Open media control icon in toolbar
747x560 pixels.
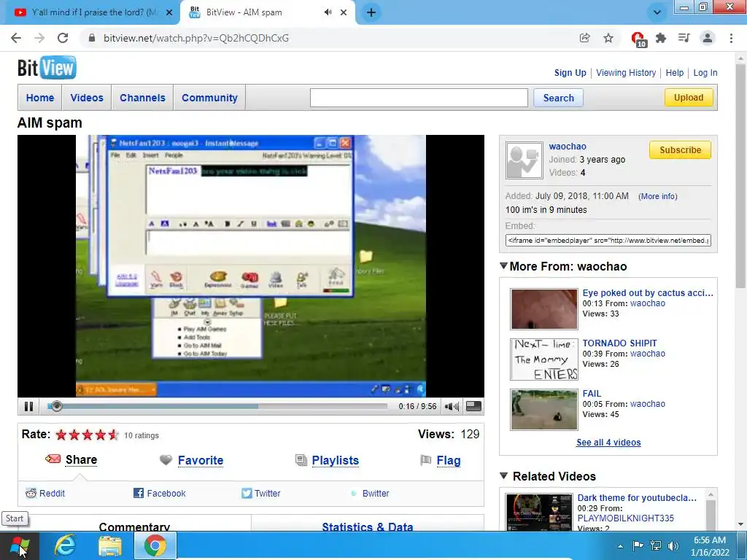tap(684, 38)
